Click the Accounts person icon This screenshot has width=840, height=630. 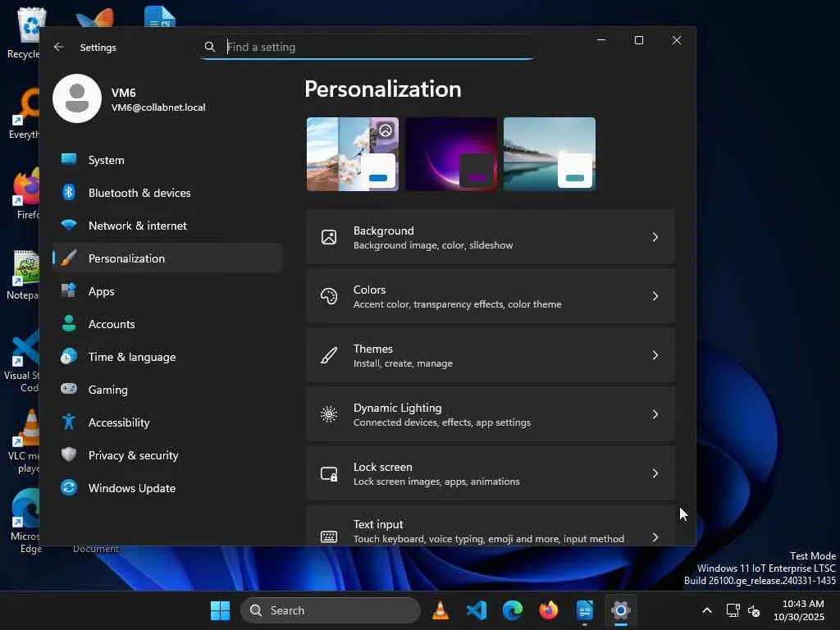click(x=69, y=323)
